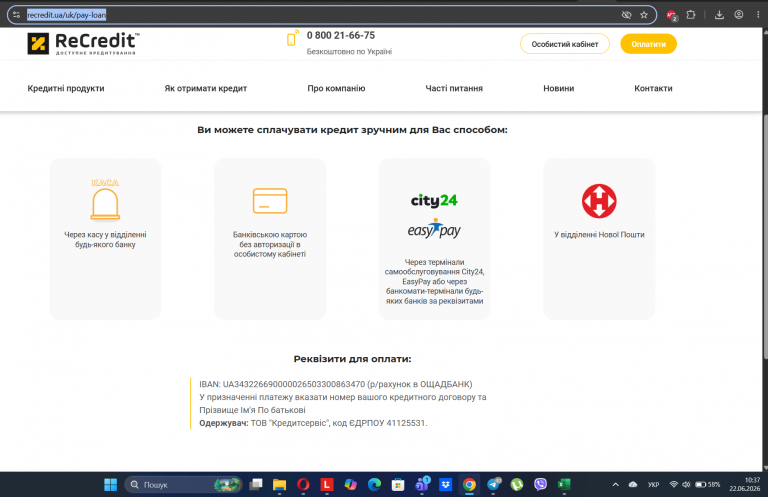Screen dimensions: 768x497
Task: Open the Про компанію menu
Action: click(336, 88)
